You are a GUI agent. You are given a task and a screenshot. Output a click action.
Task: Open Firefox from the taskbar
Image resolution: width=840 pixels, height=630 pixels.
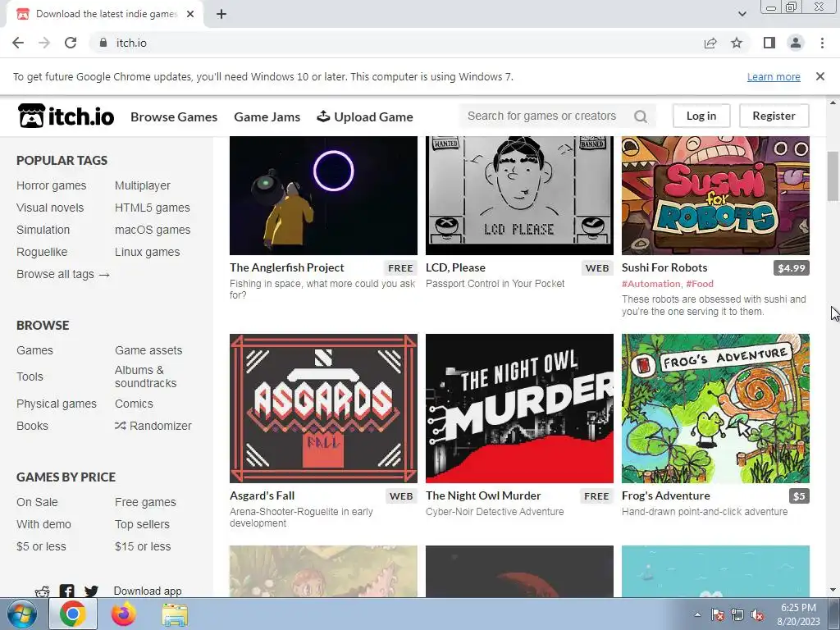[124, 614]
